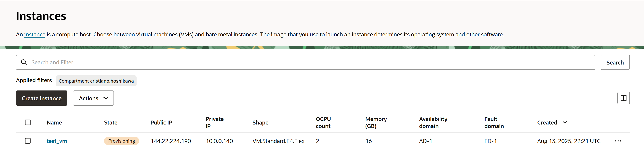Open test_vm row three-dot actions menu
Image resolution: width=644 pixels, height=154 pixels.
coord(618,141)
